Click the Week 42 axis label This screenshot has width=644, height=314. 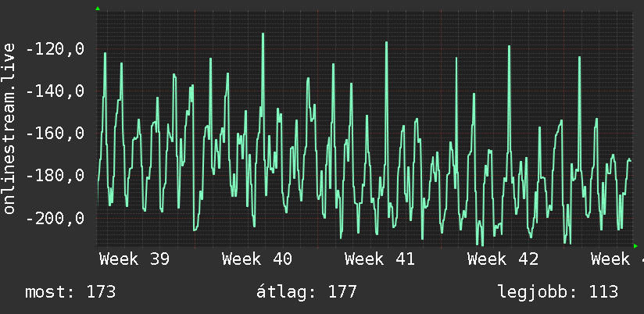[x=503, y=259]
